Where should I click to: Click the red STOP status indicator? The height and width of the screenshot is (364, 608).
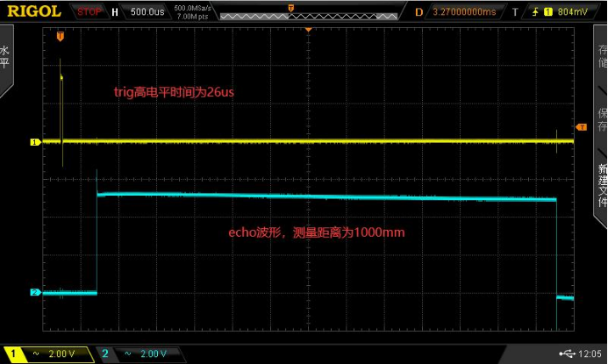(89, 11)
